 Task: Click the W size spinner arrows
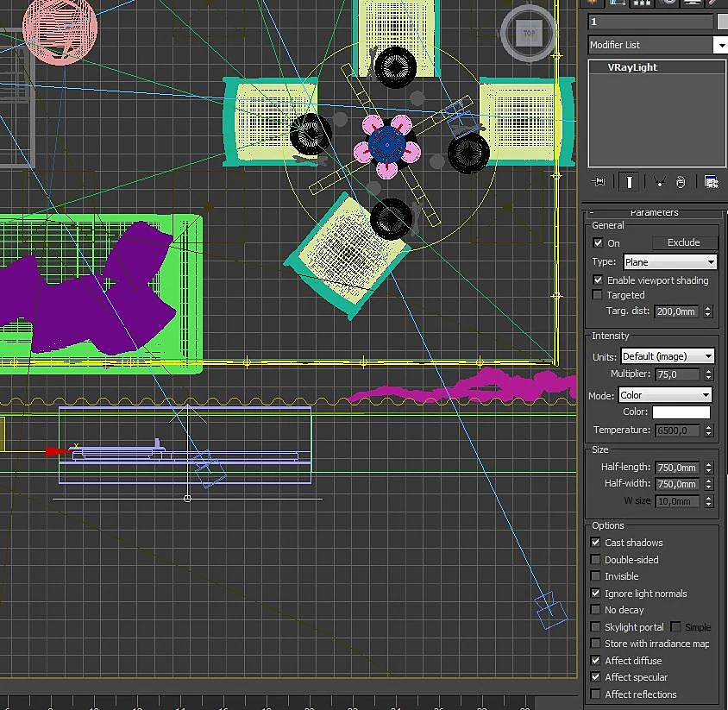pos(708,501)
